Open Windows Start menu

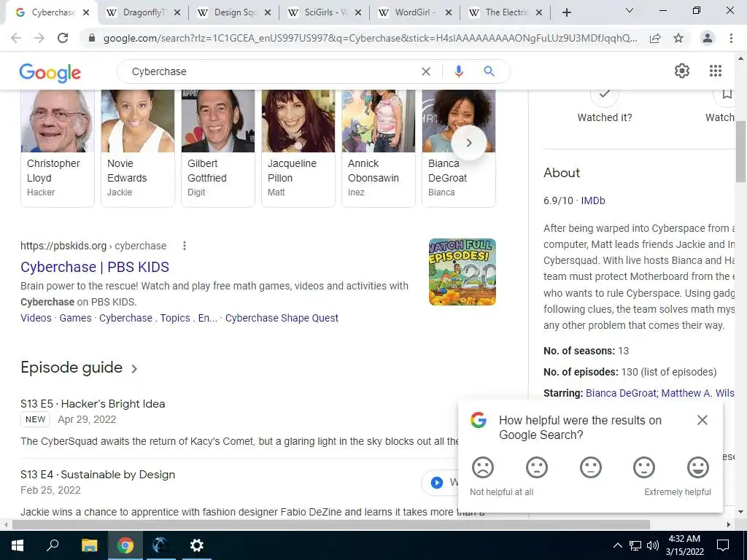coord(18,545)
